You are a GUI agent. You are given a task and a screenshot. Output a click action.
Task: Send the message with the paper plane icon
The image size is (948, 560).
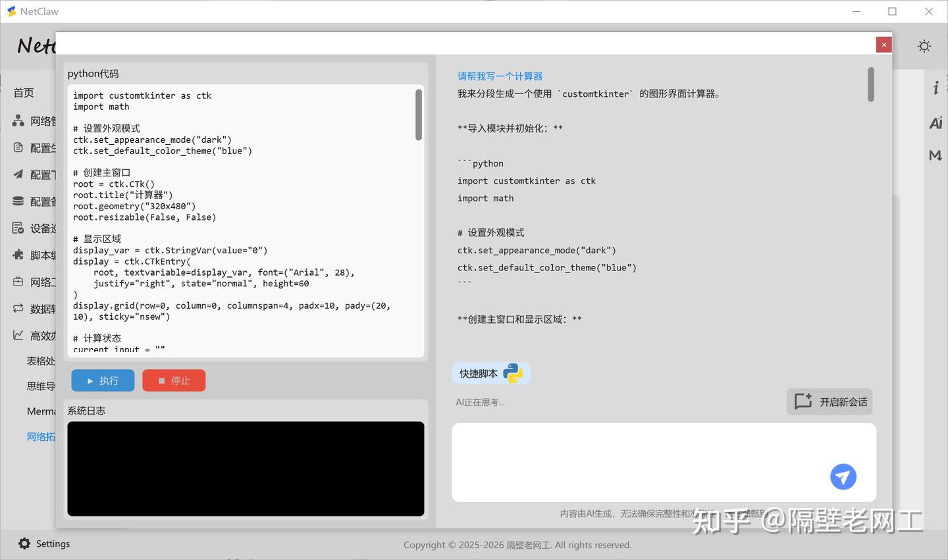tap(843, 476)
